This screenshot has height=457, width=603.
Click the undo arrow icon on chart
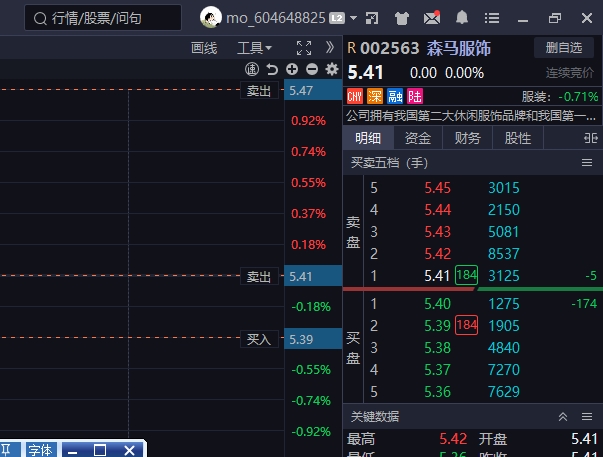tap(272, 70)
